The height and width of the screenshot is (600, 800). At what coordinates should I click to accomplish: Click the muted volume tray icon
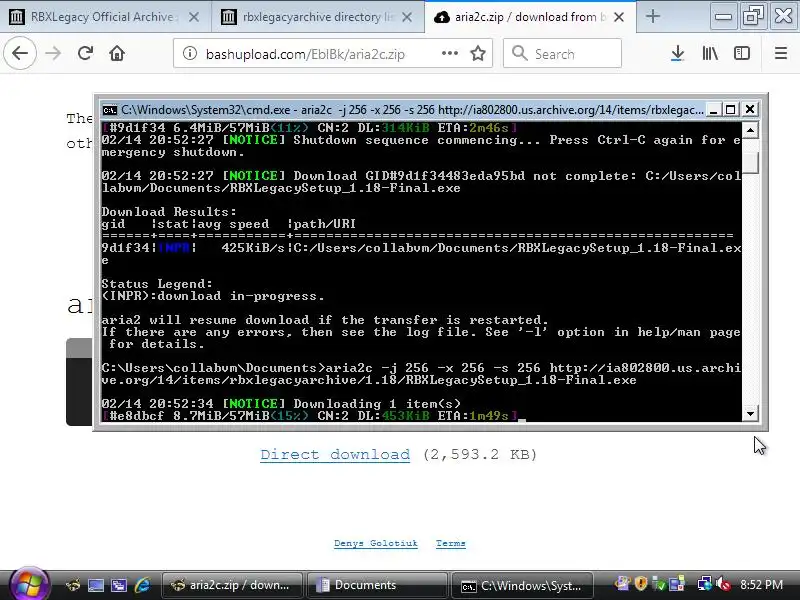click(723, 583)
